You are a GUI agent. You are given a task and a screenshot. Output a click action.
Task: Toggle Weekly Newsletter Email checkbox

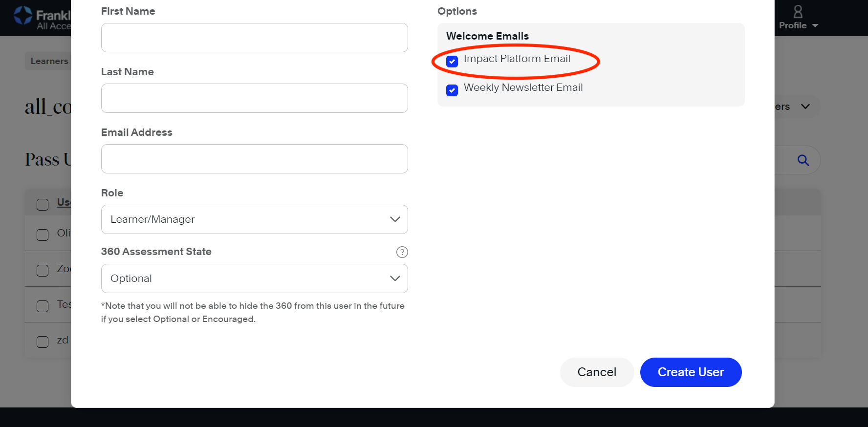coord(452,90)
